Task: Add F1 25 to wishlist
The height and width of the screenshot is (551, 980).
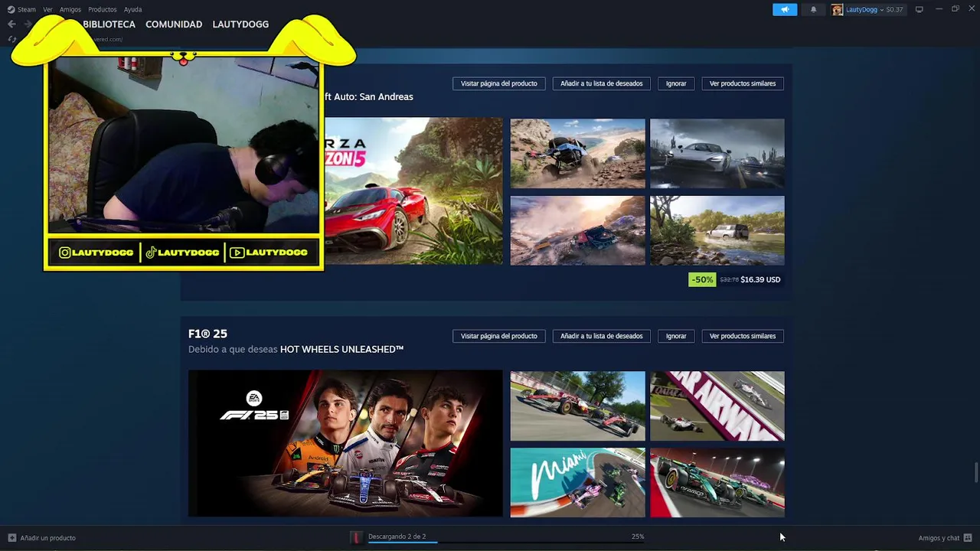Action: pos(602,336)
